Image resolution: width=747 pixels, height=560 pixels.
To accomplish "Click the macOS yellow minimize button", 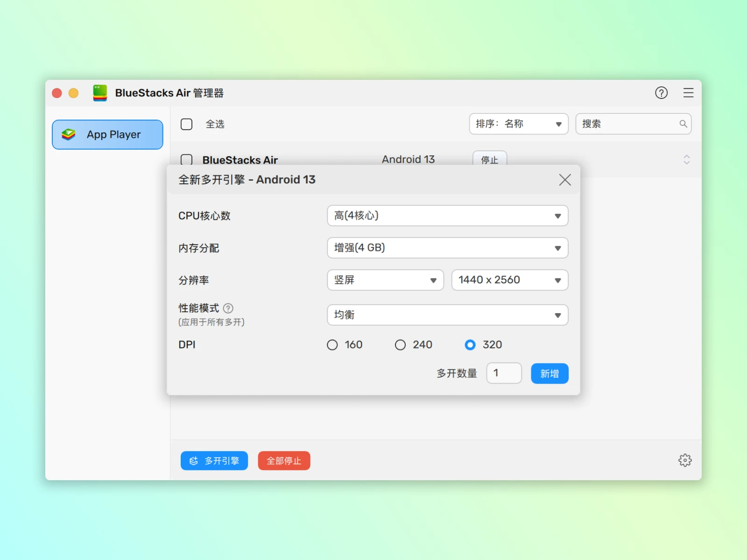I will 74,93.
